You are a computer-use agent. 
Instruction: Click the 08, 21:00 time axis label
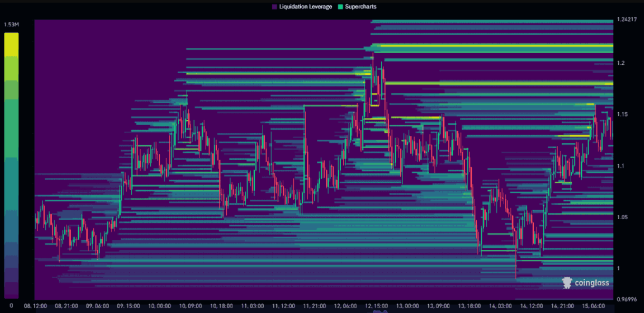[66, 306]
